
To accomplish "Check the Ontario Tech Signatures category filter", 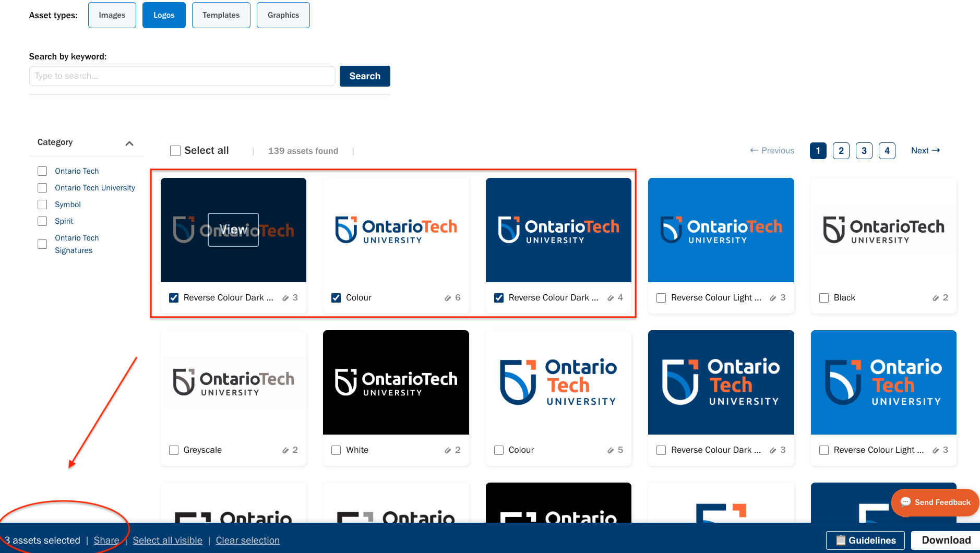I will point(42,244).
